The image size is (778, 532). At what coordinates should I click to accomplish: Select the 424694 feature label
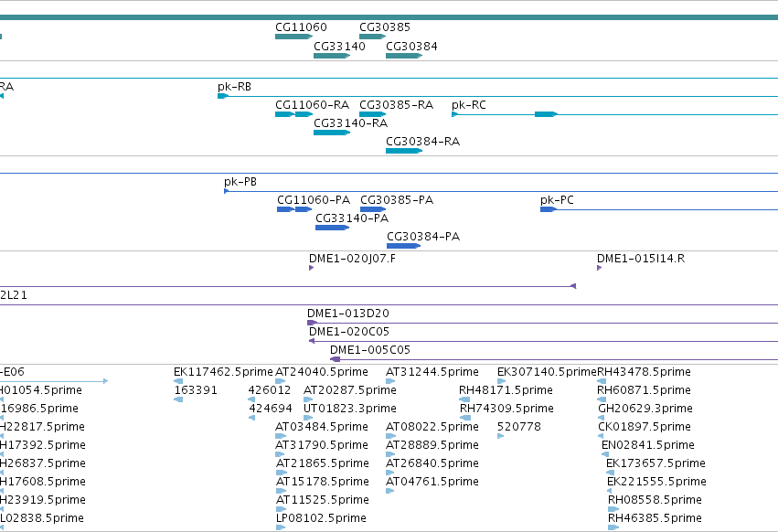(x=271, y=409)
